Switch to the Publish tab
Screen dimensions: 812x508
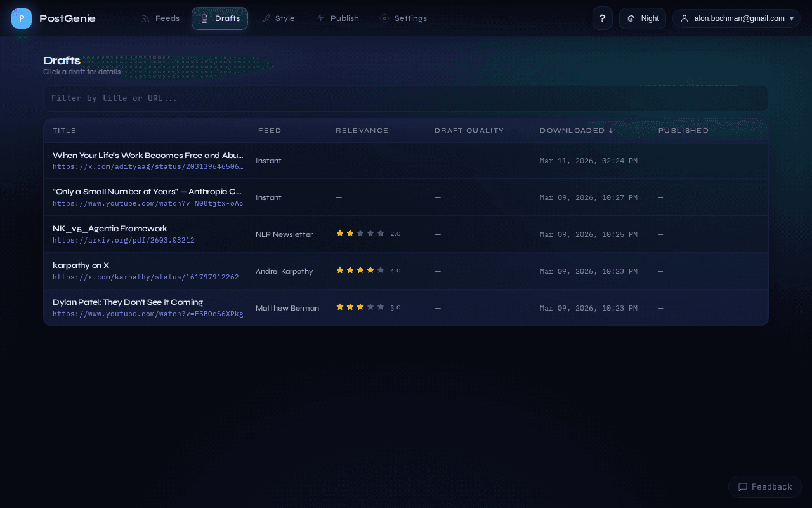[x=337, y=18]
